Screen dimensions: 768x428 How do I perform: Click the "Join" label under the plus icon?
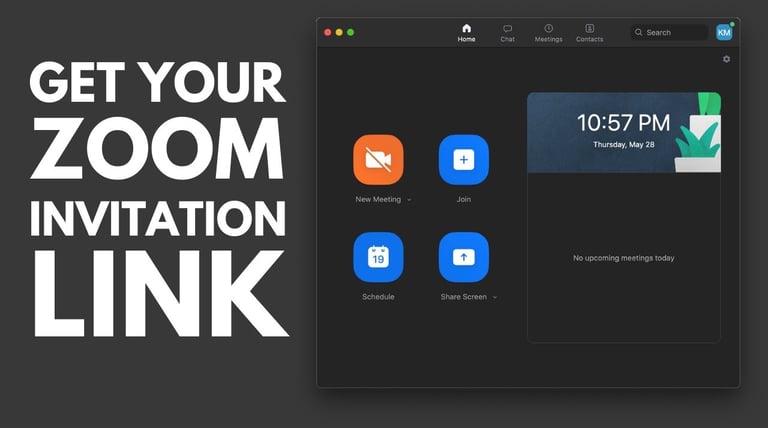[x=463, y=199]
